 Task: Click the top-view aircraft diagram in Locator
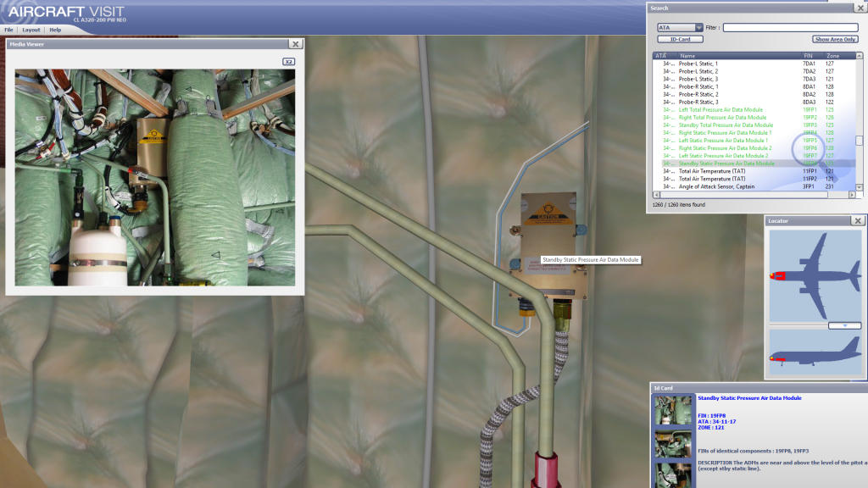(815, 275)
